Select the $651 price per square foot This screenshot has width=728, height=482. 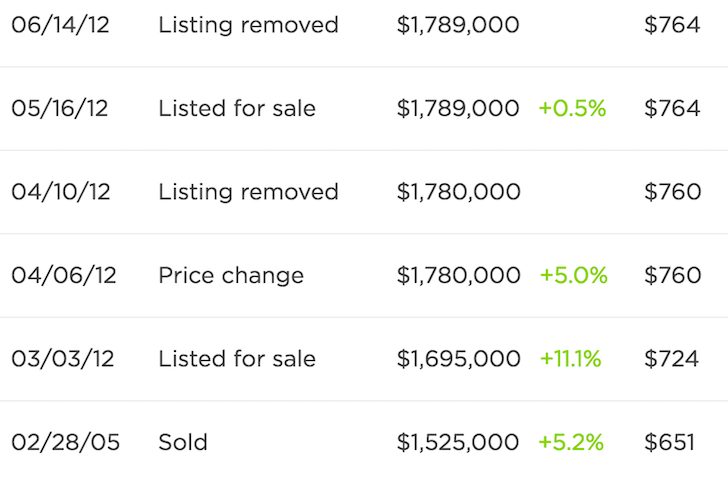[x=670, y=442]
